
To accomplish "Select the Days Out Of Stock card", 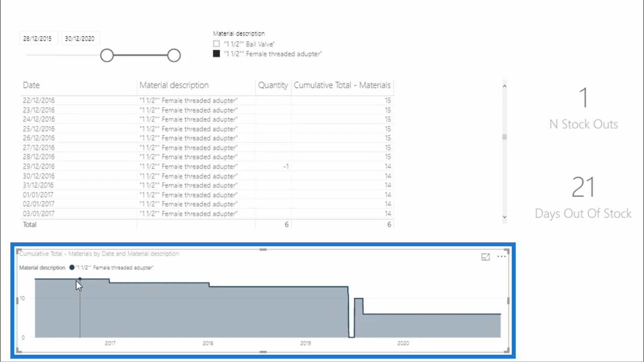I will (583, 197).
